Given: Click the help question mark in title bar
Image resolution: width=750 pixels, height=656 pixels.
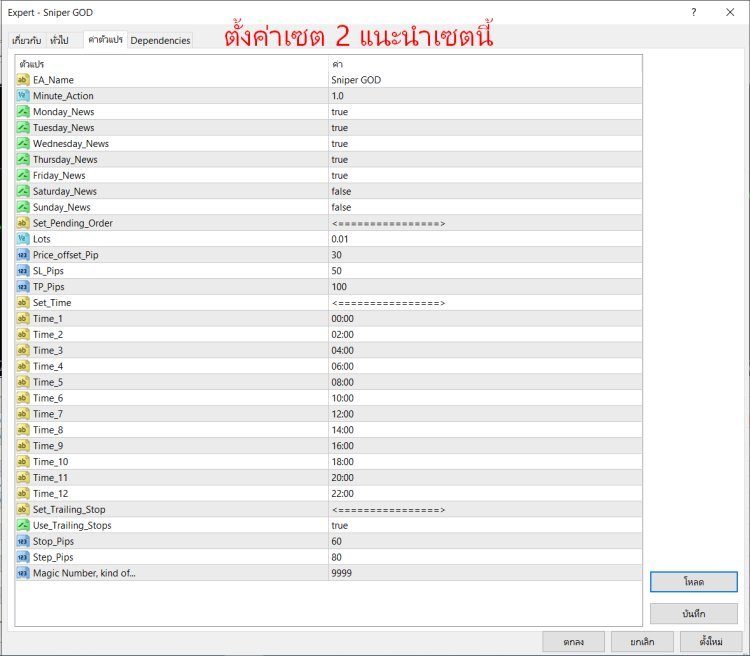Looking at the screenshot, I should click(694, 12).
